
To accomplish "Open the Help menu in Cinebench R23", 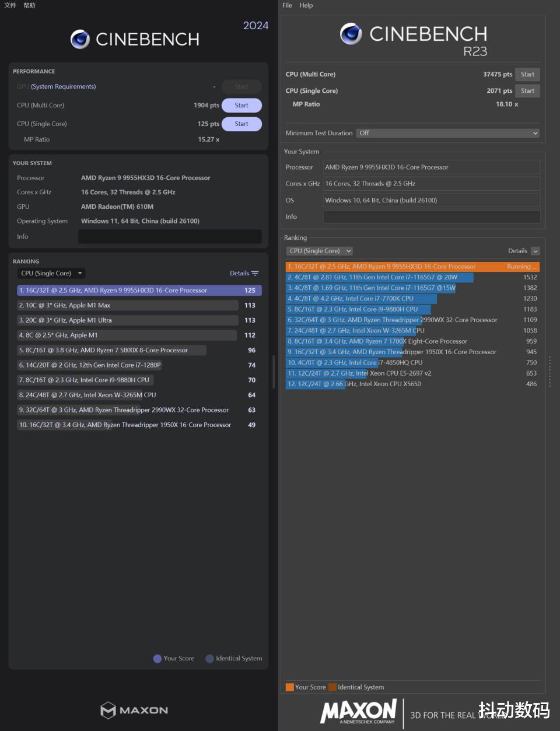I will [306, 5].
